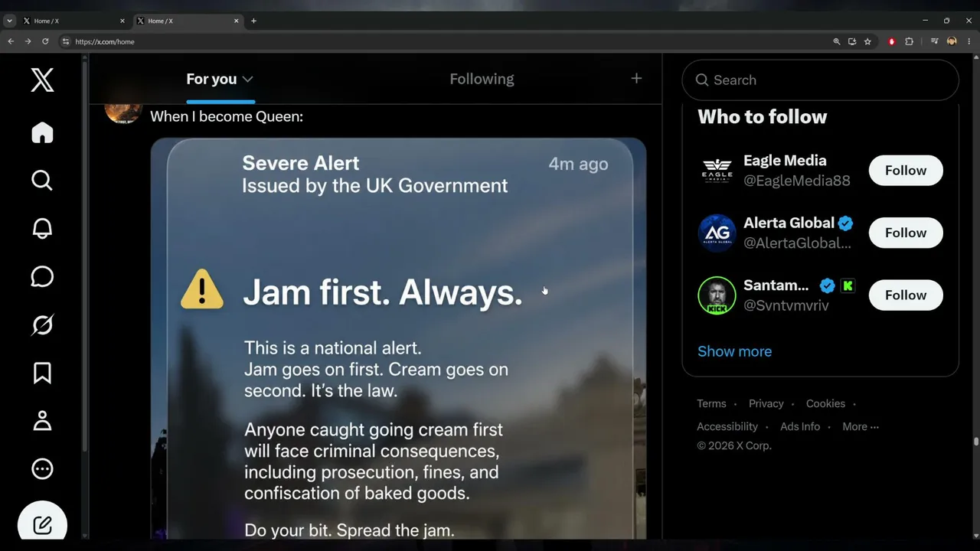Open the More circle-dots sidebar icon

[42, 468]
